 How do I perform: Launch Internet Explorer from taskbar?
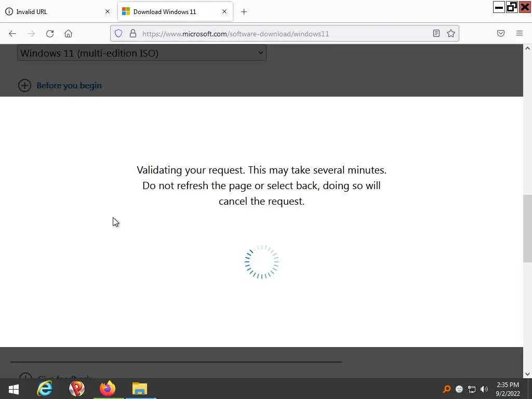[x=45, y=389]
